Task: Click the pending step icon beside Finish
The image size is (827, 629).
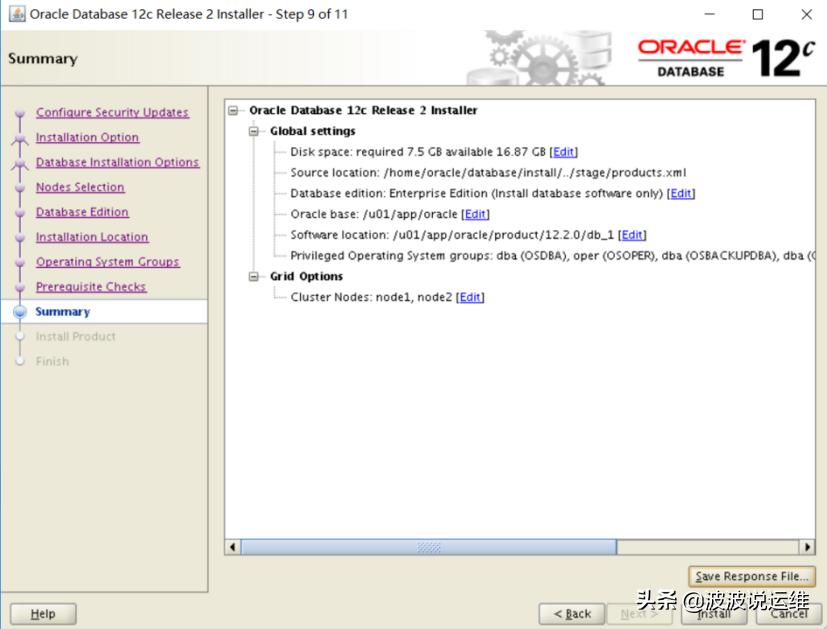Action: coord(19,361)
